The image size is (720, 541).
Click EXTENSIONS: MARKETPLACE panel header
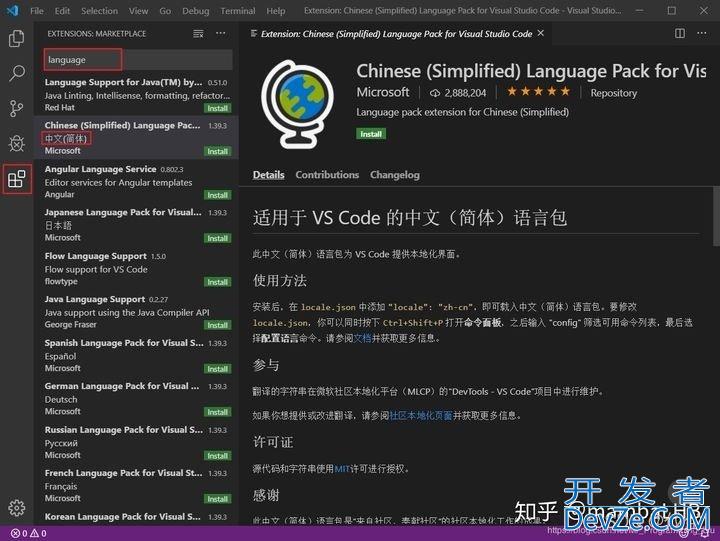(x=96, y=34)
